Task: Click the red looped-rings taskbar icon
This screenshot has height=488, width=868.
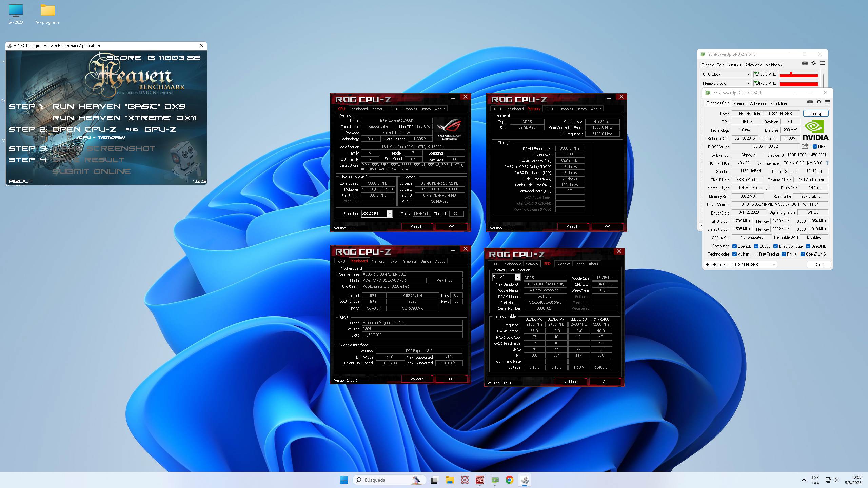Action: (465, 480)
